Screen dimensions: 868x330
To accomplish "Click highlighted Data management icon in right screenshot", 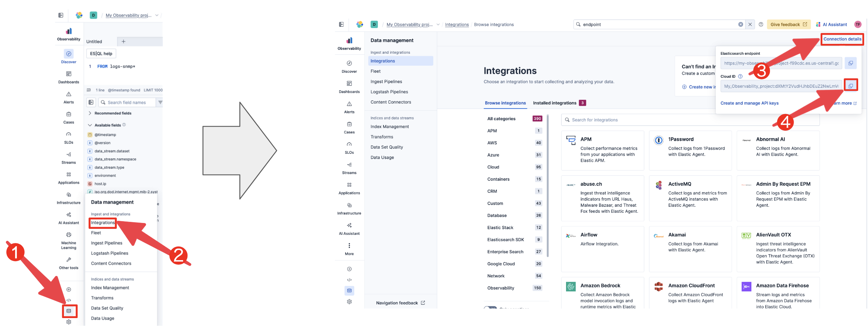I will click(x=349, y=291).
